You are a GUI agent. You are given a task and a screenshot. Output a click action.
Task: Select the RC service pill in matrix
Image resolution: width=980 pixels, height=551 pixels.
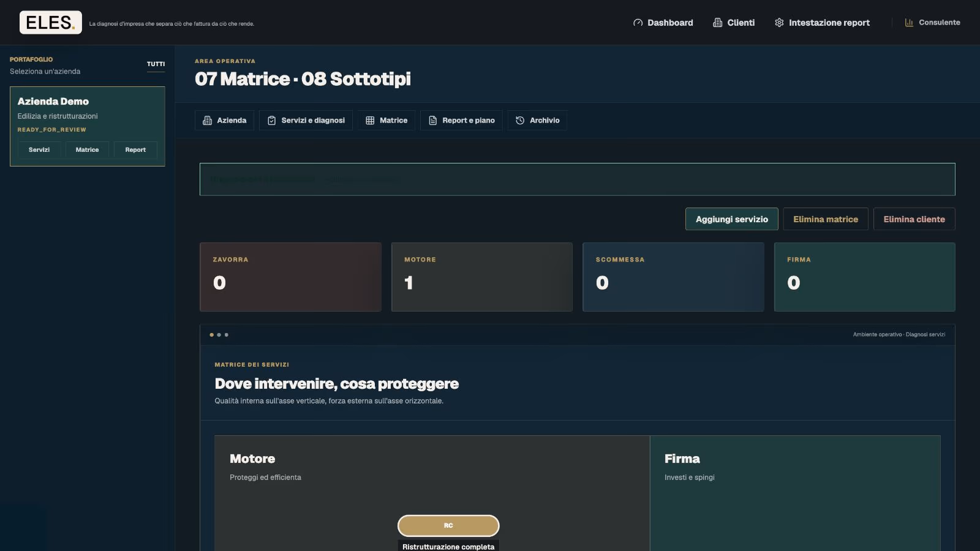pyautogui.click(x=448, y=526)
